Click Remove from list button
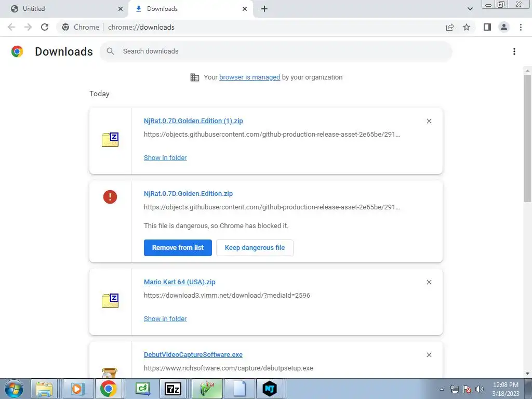 [178, 248]
